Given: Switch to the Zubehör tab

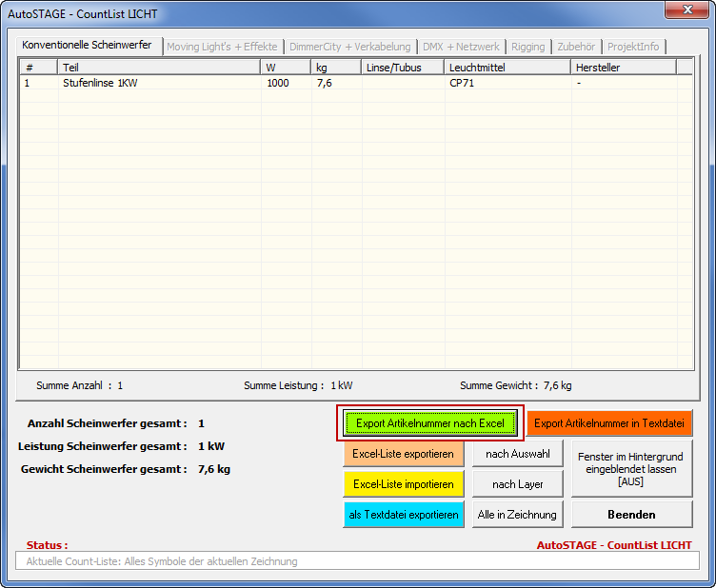Looking at the screenshot, I should [x=576, y=47].
